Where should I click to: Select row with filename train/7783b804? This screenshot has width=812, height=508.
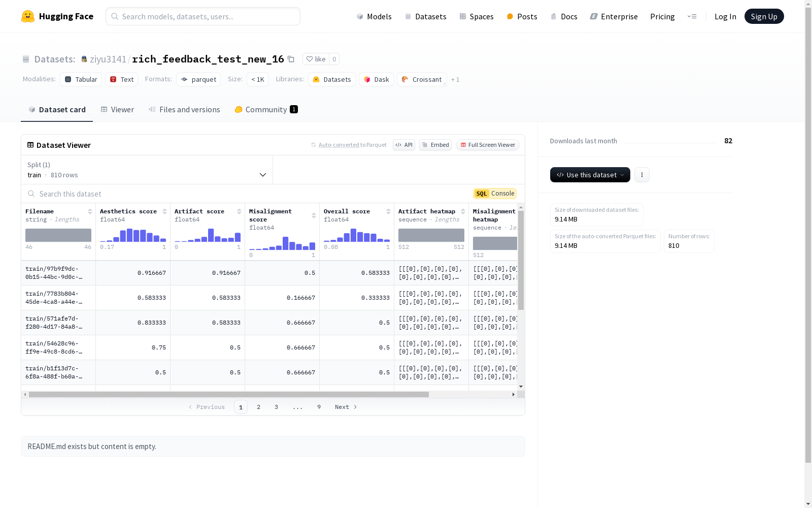pyautogui.click(x=269, y=298)
